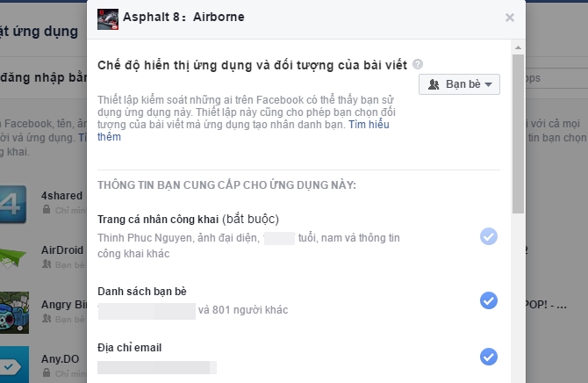
Task: Select the Any.DO app name
Action: click(x=59, y=358)
